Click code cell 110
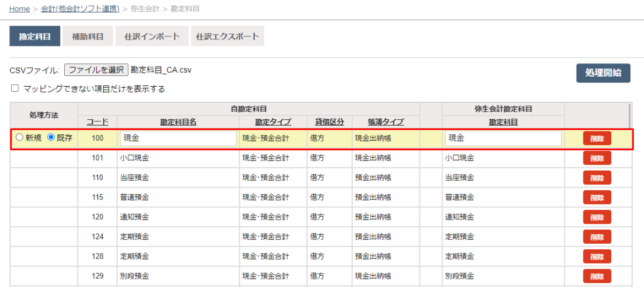 pos(97,178)
